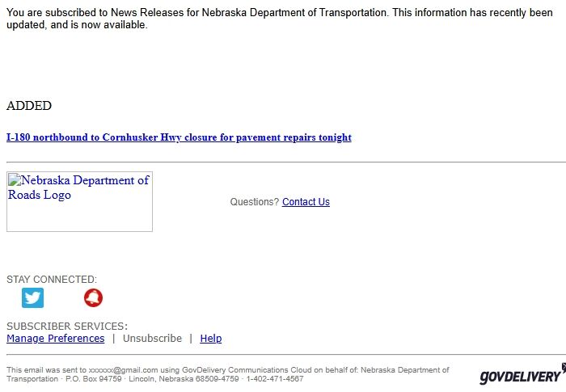
Task: Click the Nebraska Department of Roads logo
Action: pos(79,201)
